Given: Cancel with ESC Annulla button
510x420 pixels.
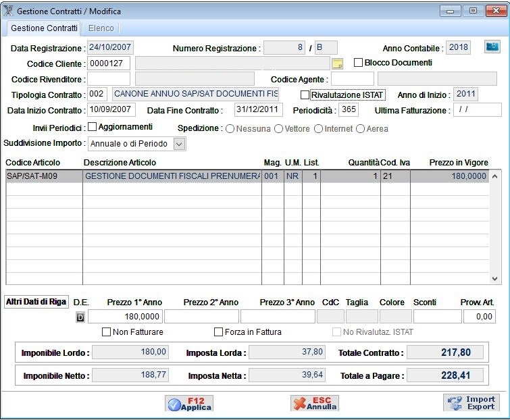Looking at the screenshot, I should 315,403.
